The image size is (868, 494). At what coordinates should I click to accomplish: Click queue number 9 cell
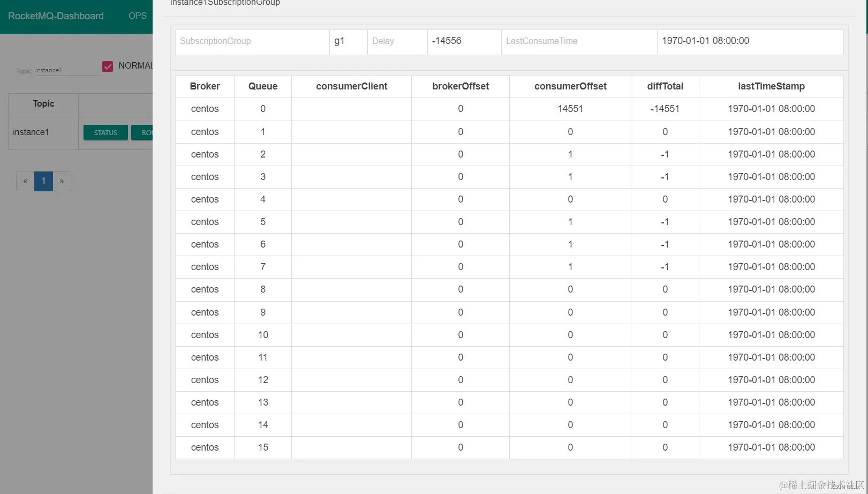pyautogui.click(x=263, y=312)
